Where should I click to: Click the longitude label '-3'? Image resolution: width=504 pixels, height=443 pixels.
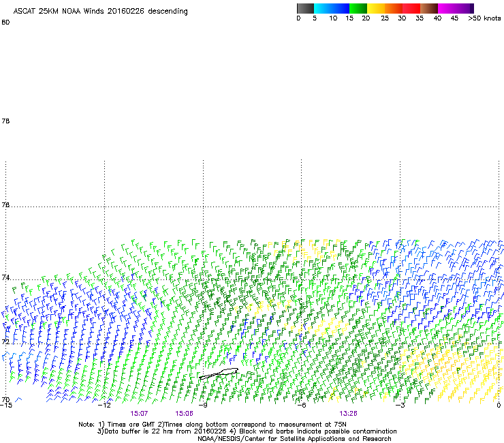400,406
